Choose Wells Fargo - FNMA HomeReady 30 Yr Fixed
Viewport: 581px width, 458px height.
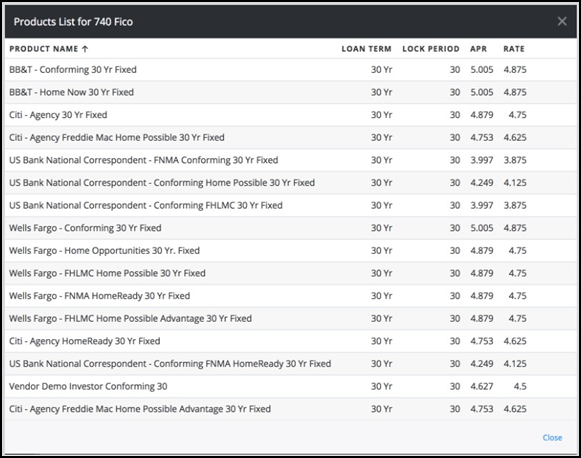click(290, 296)
